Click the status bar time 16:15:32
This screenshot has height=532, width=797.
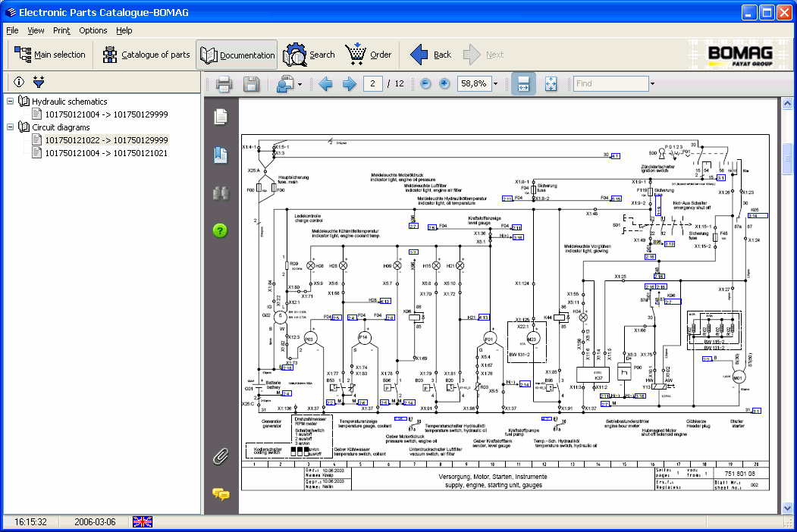pos(30,522)
